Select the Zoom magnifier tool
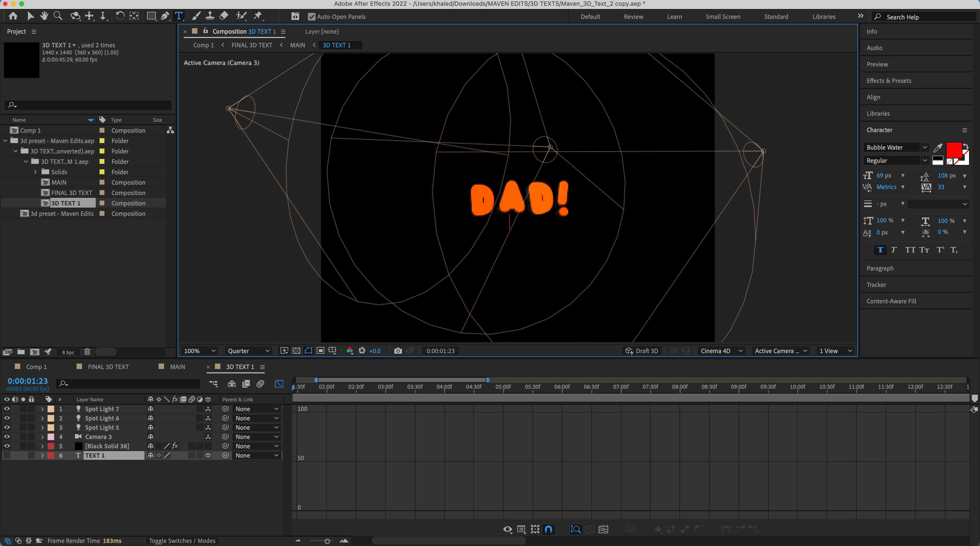The height and width of the screenshot is (546, 980). (58, 16)
